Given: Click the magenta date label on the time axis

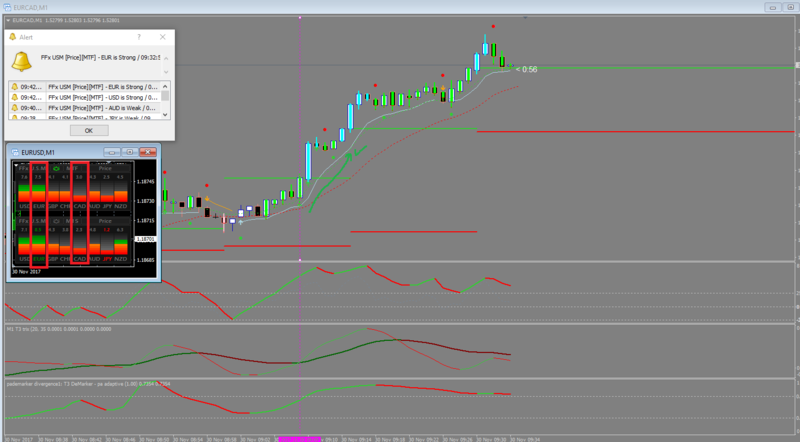Looking at the screenshot, I should [x=299, y=439].
